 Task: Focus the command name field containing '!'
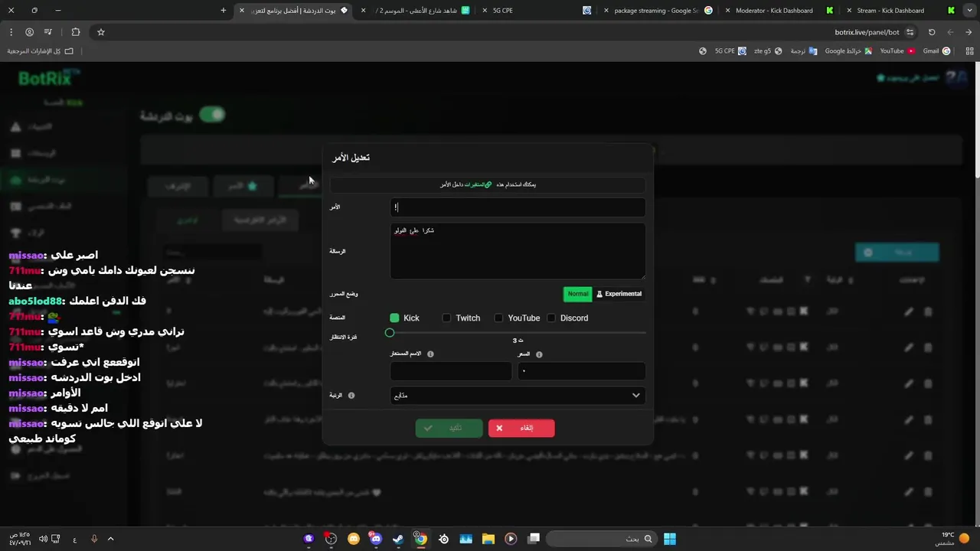click(x=518, y=207)
